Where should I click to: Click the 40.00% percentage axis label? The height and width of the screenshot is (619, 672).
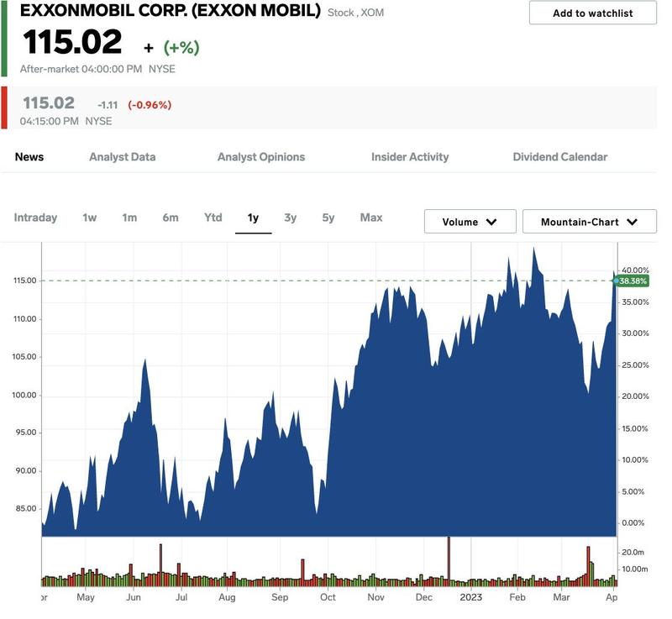(x=635, y=270)
